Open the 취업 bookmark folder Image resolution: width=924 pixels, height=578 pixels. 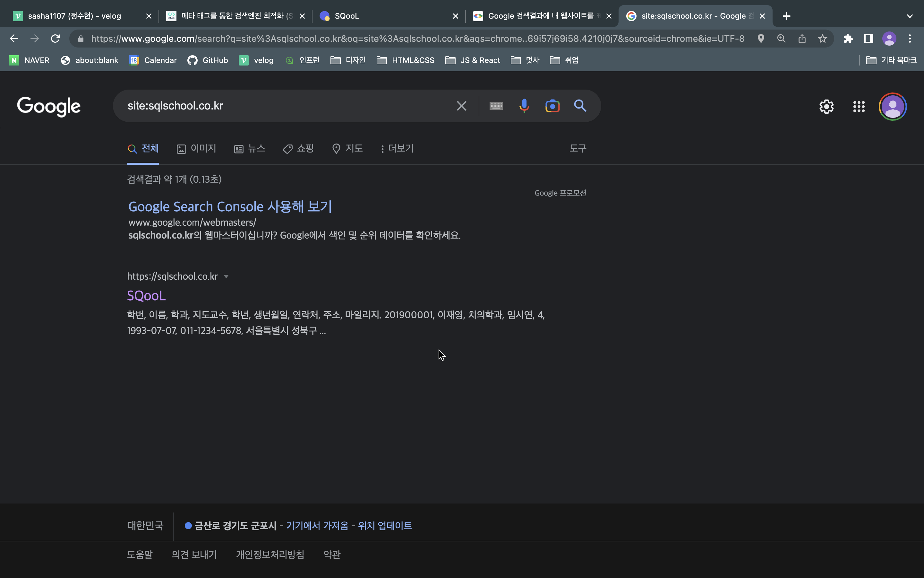(x=564, y=60)
